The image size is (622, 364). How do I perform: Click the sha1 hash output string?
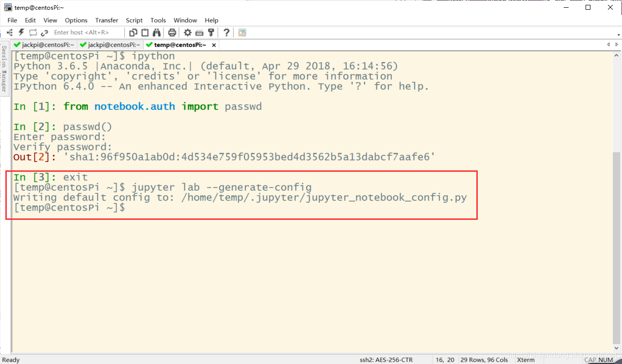pyautogui.click(x=249, y=157)
